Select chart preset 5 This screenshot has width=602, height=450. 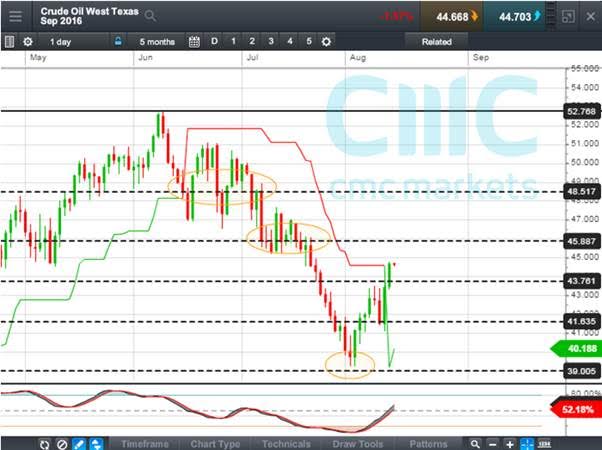coord(309,41)
